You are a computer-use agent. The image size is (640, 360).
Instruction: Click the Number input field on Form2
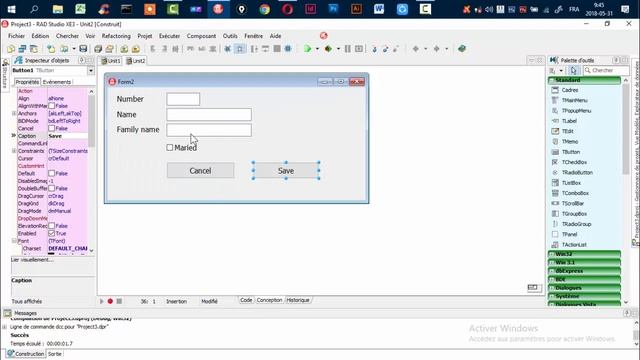click(183, 99)
